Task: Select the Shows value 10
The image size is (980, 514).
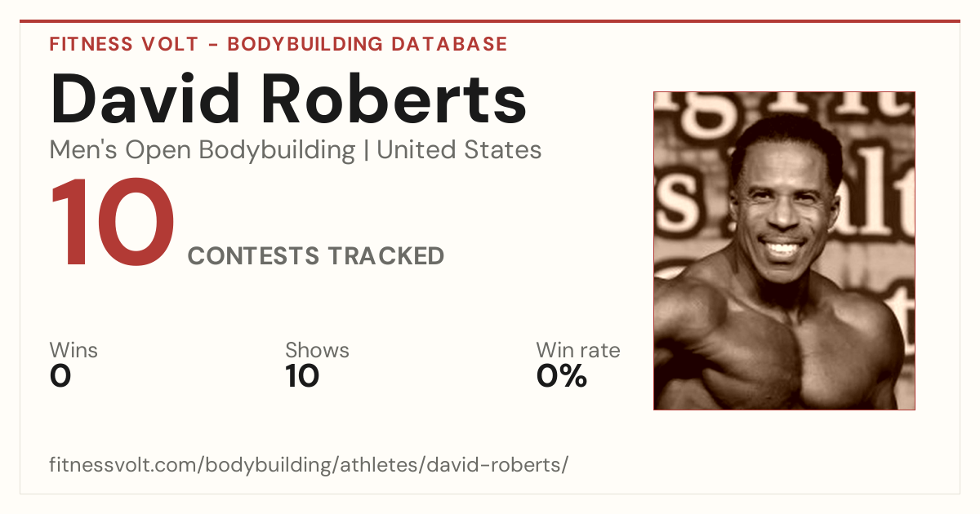Action: (302, 376)
